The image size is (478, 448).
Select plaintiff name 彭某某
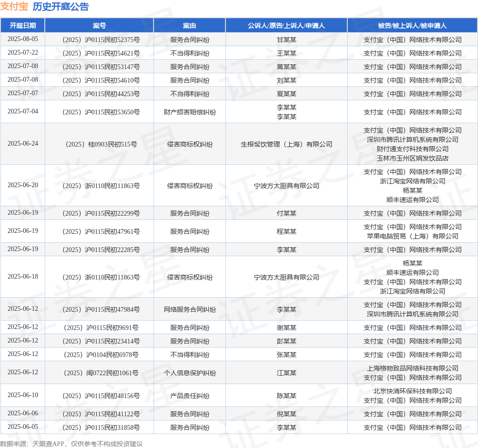pyautogui.click(x=286, y=341)
